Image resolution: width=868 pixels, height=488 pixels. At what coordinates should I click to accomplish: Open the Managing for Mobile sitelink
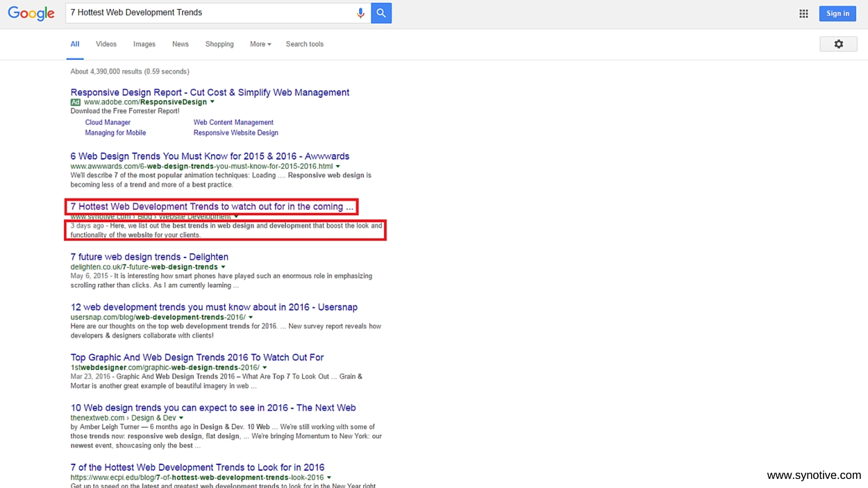pos(115,133)
